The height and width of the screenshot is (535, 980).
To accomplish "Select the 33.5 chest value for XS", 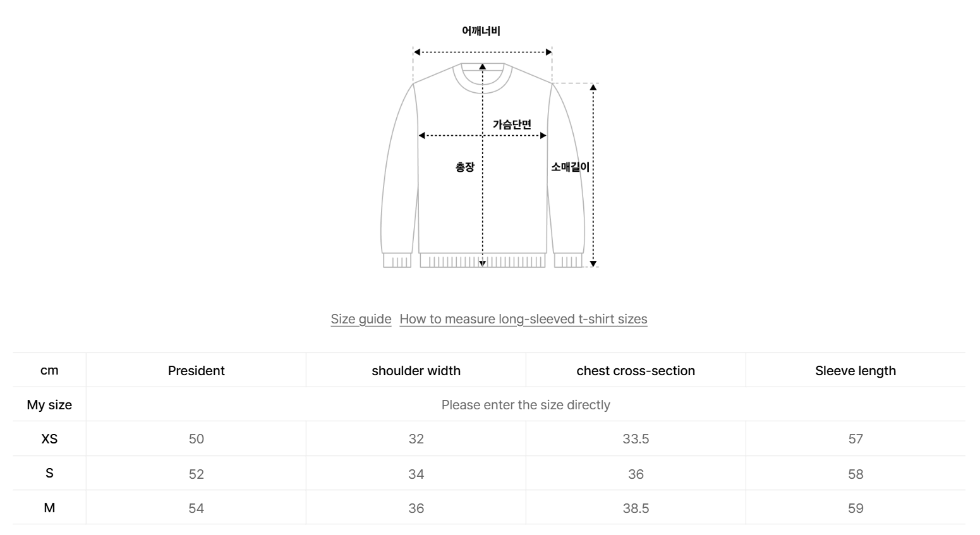I will (x=636, y=439).
